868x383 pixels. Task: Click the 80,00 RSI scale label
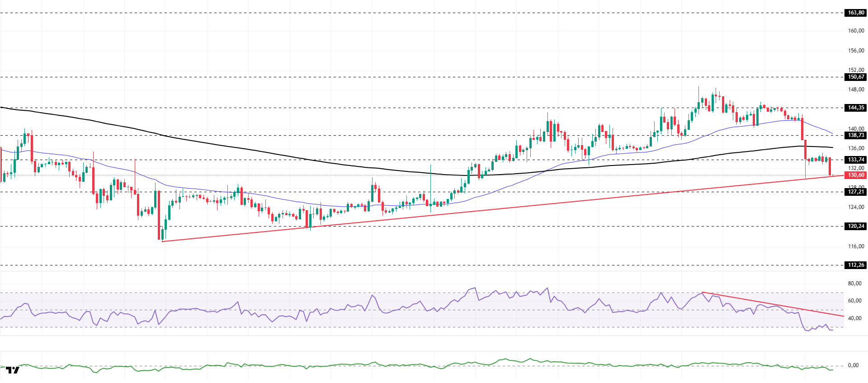pyautogui.click(x=854, y=284)
